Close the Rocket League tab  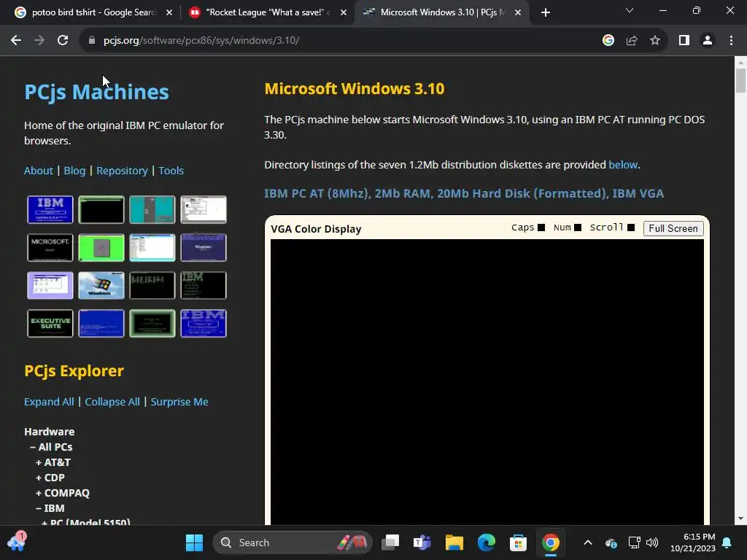tap(344, 12)
